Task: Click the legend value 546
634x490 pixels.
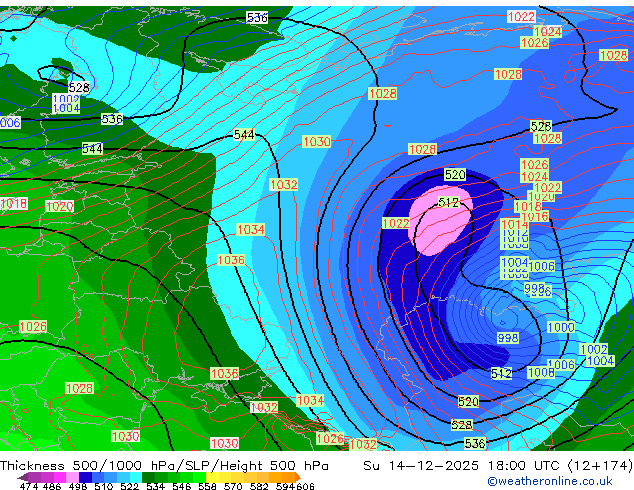Action: pos(182,486)
